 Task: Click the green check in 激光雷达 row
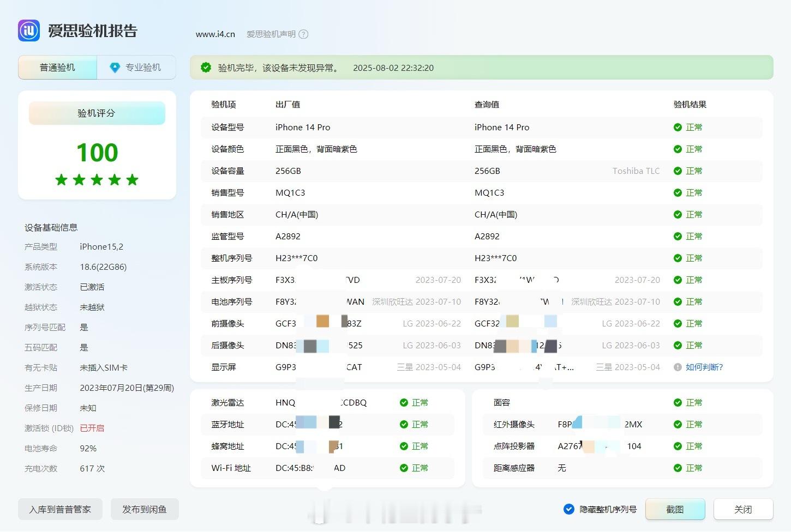pyautogui.click(x=404, y=403)
